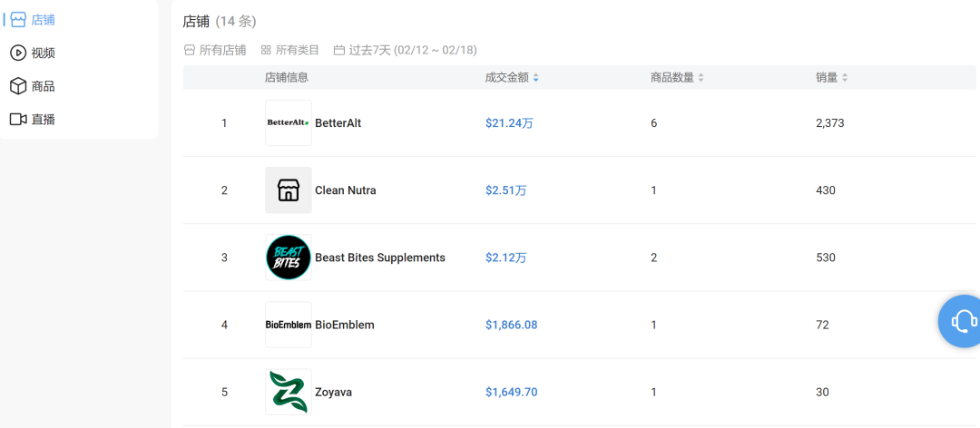Click the Clean Nutra placeholder store icon
This screenshot has width=980, height=428.
tap(289, 190)
